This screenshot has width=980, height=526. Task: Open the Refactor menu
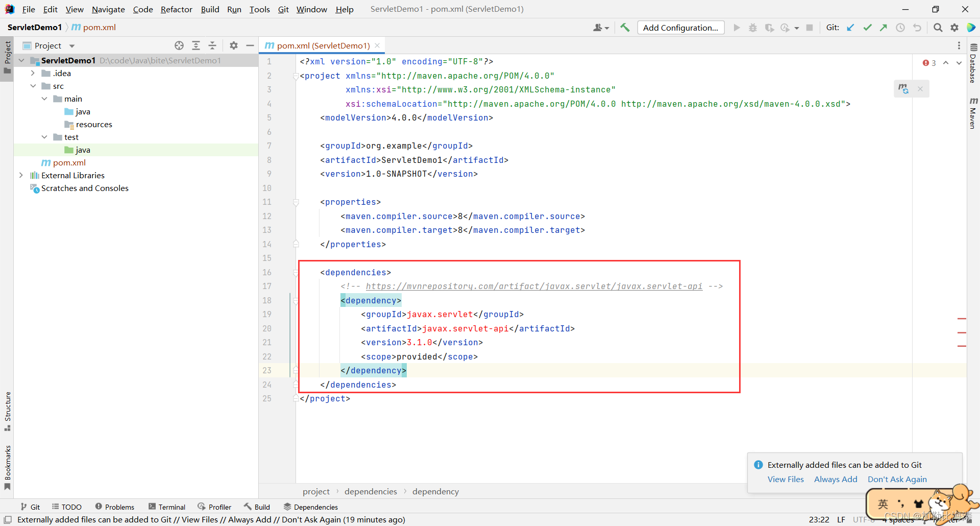point(177,9)
